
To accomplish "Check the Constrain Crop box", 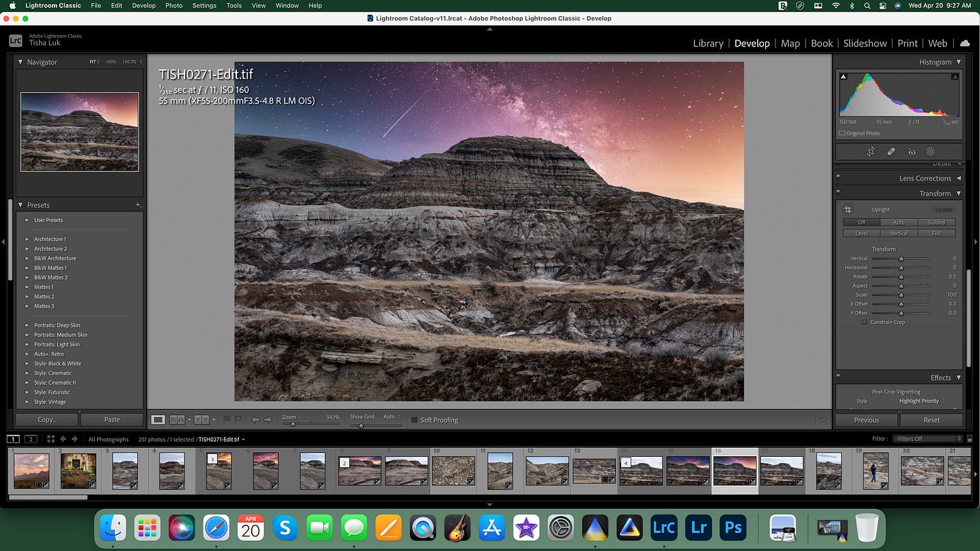I will [x=865, y=322].
